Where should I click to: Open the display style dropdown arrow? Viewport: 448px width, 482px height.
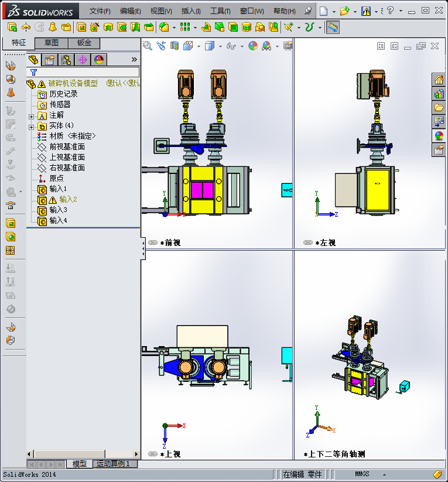pyautogui.click(x=220, y=46)
